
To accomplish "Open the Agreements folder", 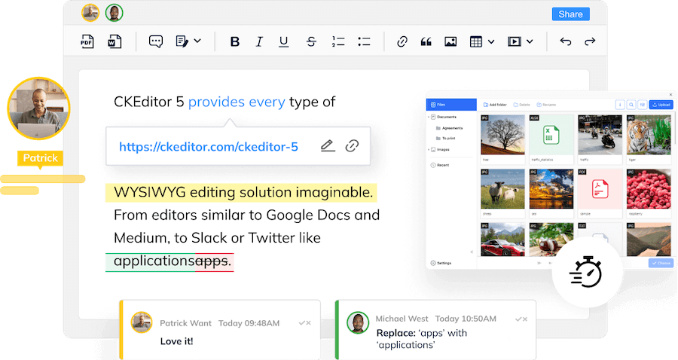I will pos(450,128).
